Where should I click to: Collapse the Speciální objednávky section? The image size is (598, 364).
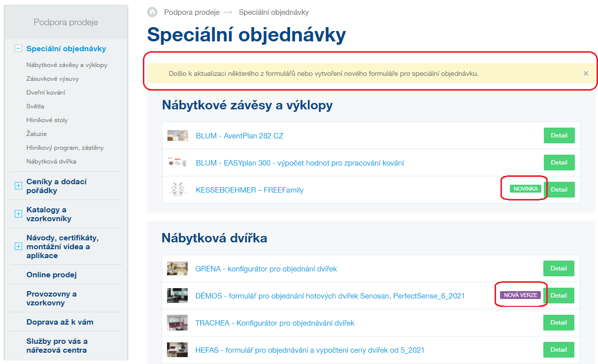tap(19, 49)
